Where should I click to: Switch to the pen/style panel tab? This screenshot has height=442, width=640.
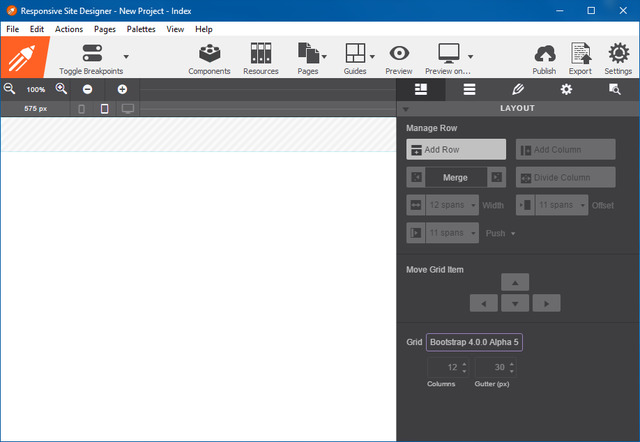[517, 89]
